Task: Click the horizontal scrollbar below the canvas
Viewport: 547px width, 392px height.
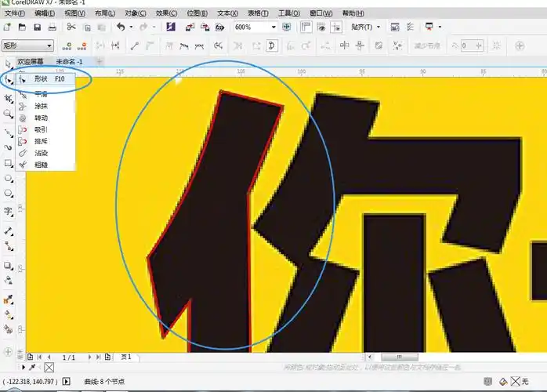Action: (313, 357)
